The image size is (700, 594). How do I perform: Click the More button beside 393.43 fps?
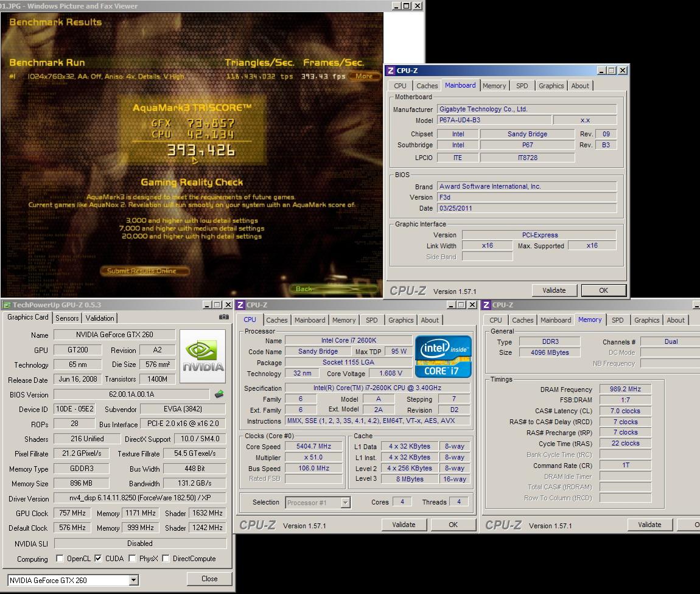[x=364, y=76]
